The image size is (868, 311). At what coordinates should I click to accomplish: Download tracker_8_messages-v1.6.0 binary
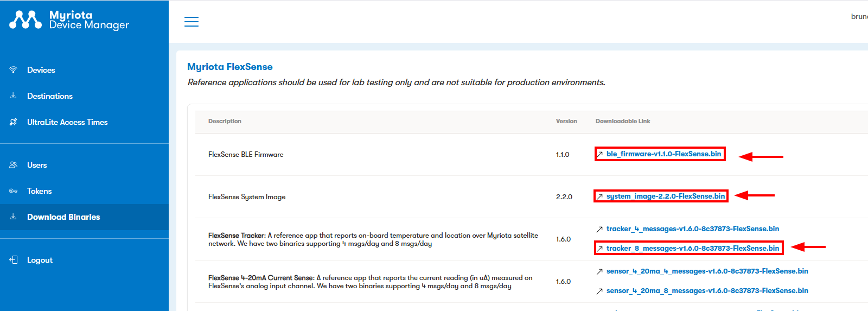point(693,249)
